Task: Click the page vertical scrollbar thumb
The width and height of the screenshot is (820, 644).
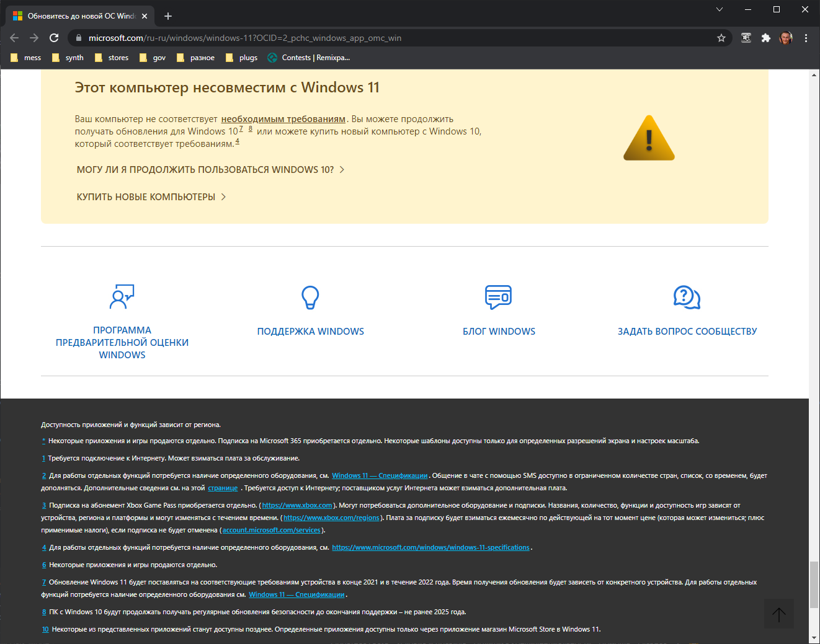Action: click(814, 585)
